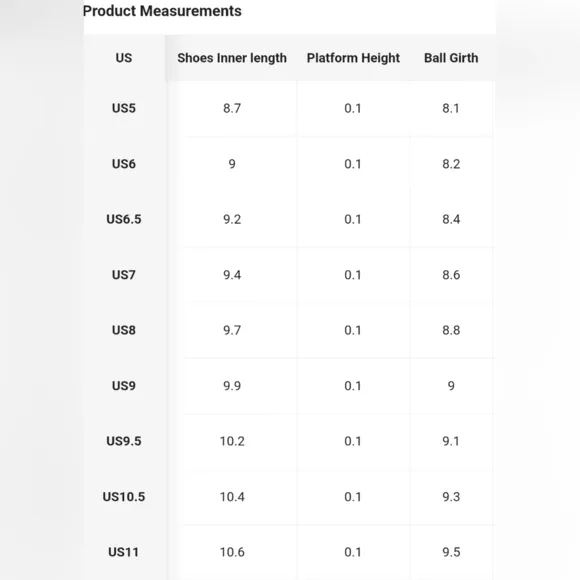Select the Shoes Inner length column header
580x580 pixels.
[232, 58]
